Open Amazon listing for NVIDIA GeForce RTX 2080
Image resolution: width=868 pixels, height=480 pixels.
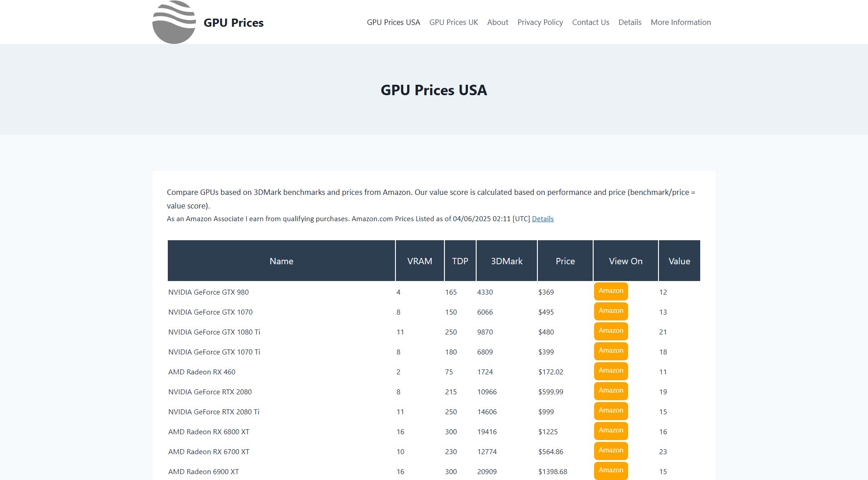point(610,391)
